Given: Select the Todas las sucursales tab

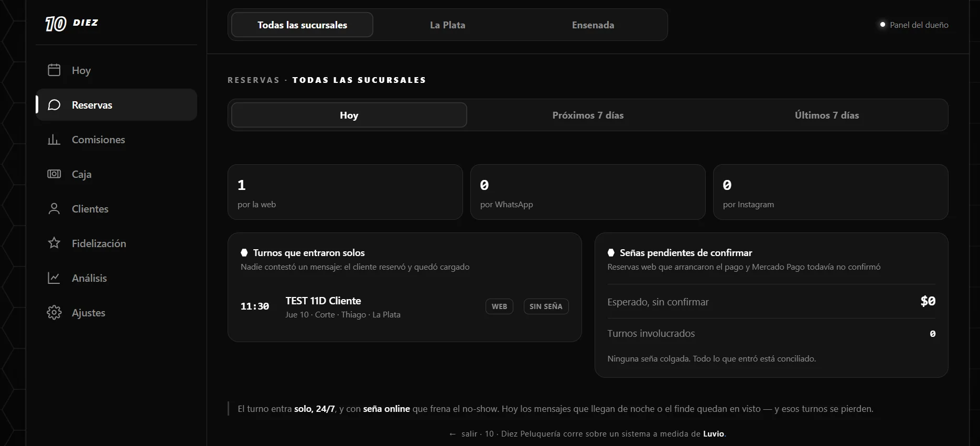Looking at the screenshot, I should [302, 25].
